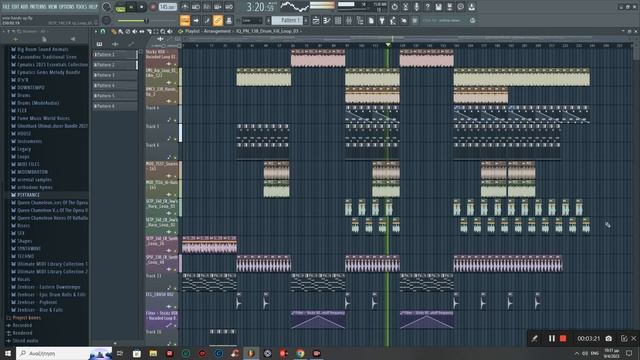
Task: Open the Plugin picker plug icon
Action: point(382,20)
